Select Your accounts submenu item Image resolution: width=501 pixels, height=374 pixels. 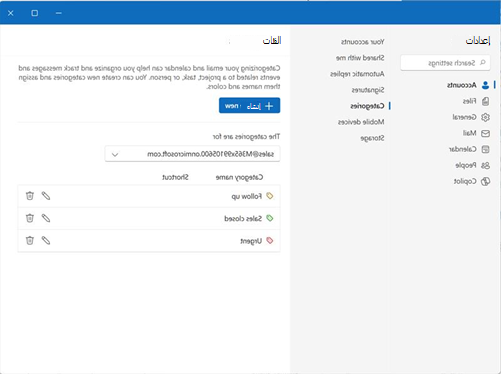363,42
